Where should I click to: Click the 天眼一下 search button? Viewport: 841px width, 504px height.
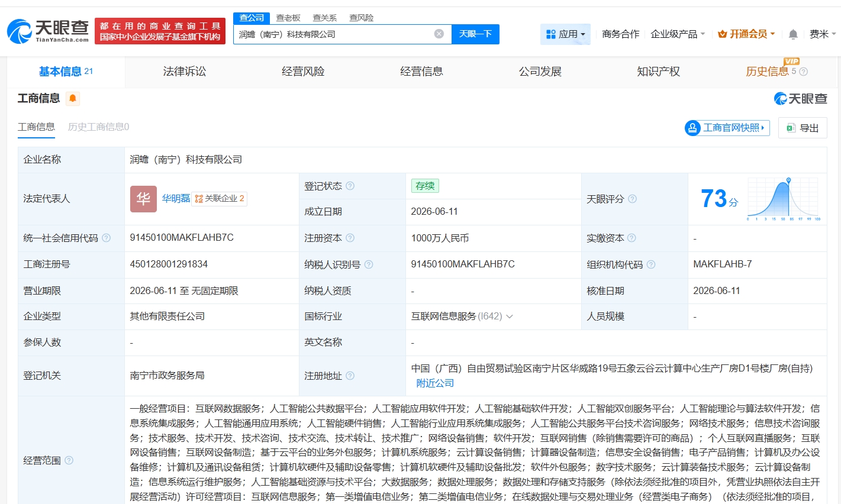coord(475,34)
